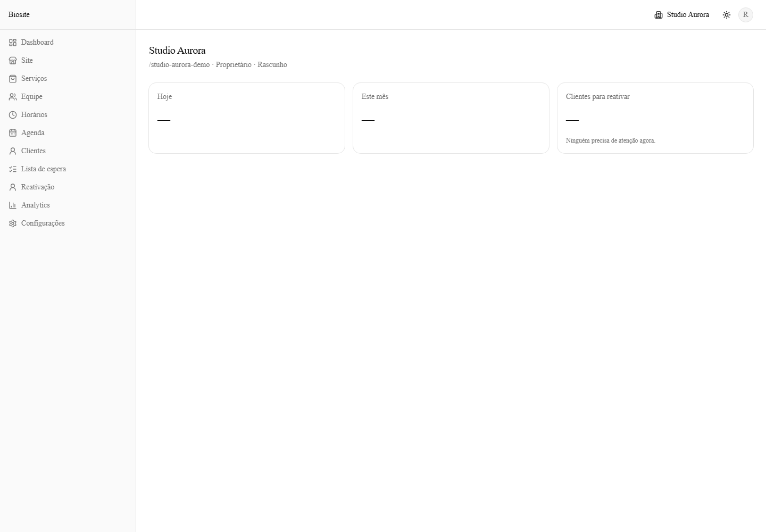Open the Equipe page

pyautogui.click(x=68, y=97)
